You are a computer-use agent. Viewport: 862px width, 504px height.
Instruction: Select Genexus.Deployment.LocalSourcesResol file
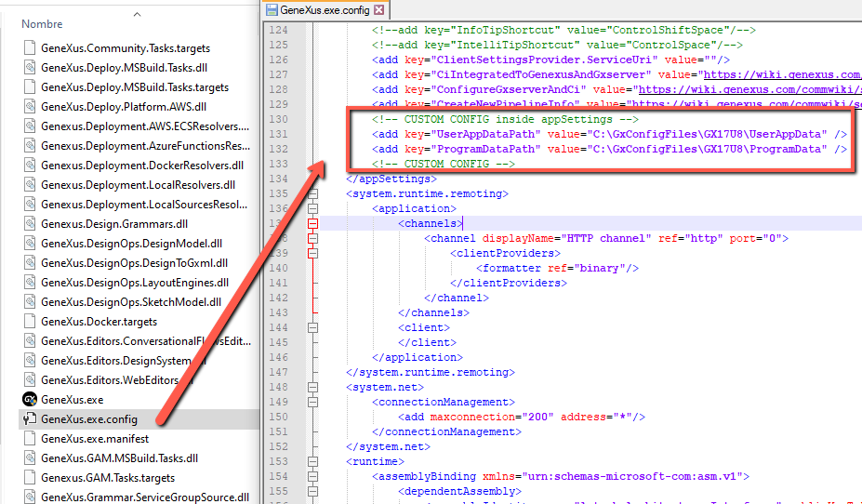coord(144,205)
